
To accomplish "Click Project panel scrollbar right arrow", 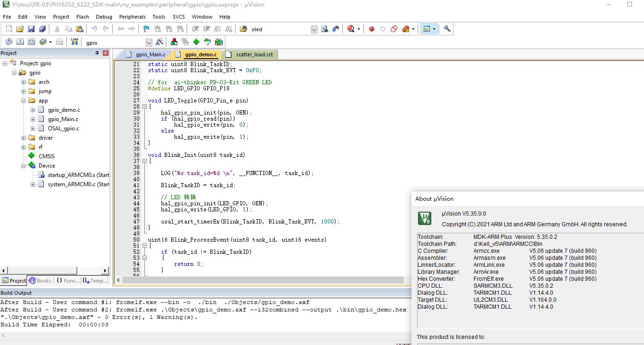I will coord(106,270).
